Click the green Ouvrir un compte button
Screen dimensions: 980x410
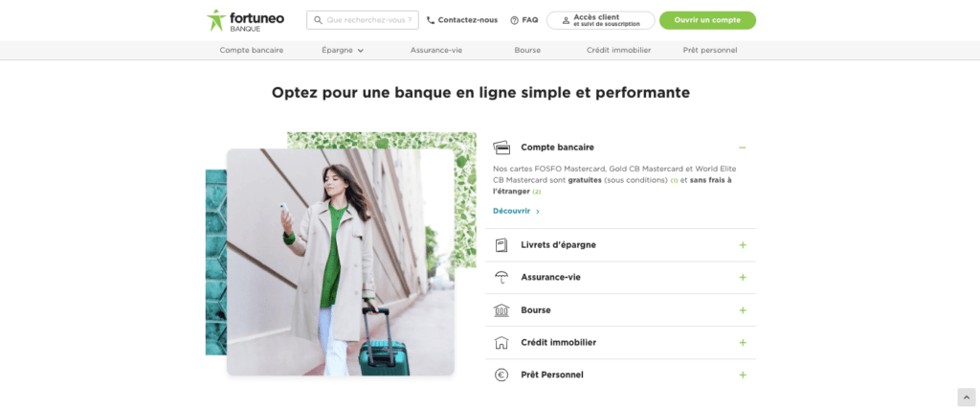click(707, 20)
